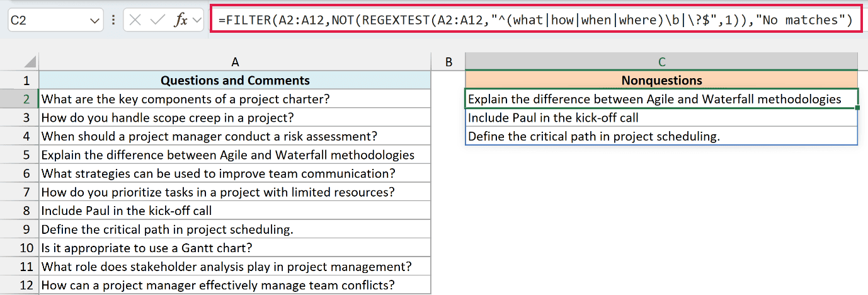Select the row 2 header
Image resolution: width=868 pixels, height=295 pixels.
tap(20, 99)
